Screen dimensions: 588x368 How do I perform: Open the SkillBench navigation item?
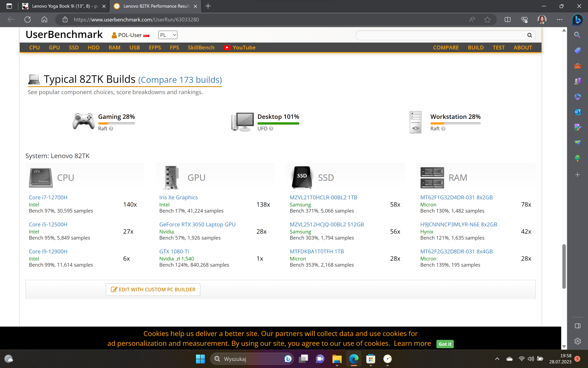pos(201,48)
